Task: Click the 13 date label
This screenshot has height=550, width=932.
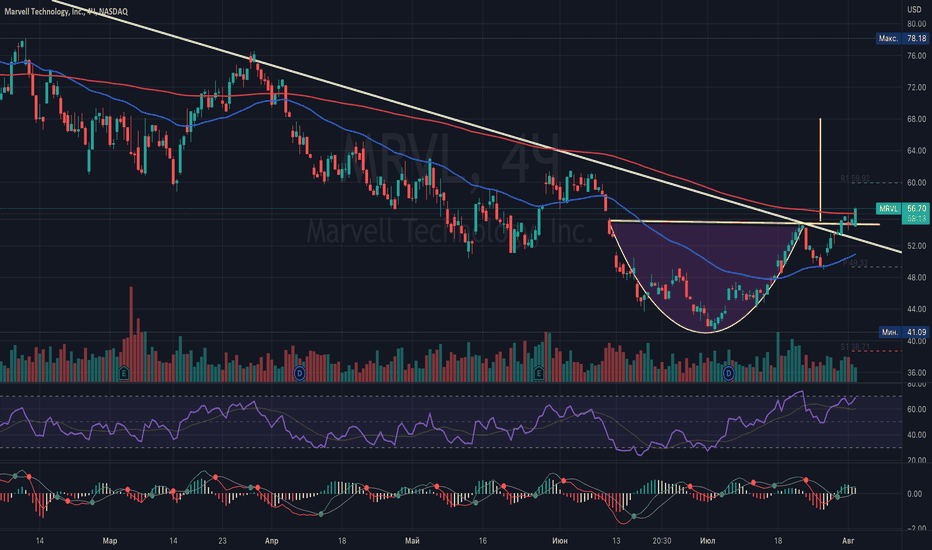Action: [616, 540]
